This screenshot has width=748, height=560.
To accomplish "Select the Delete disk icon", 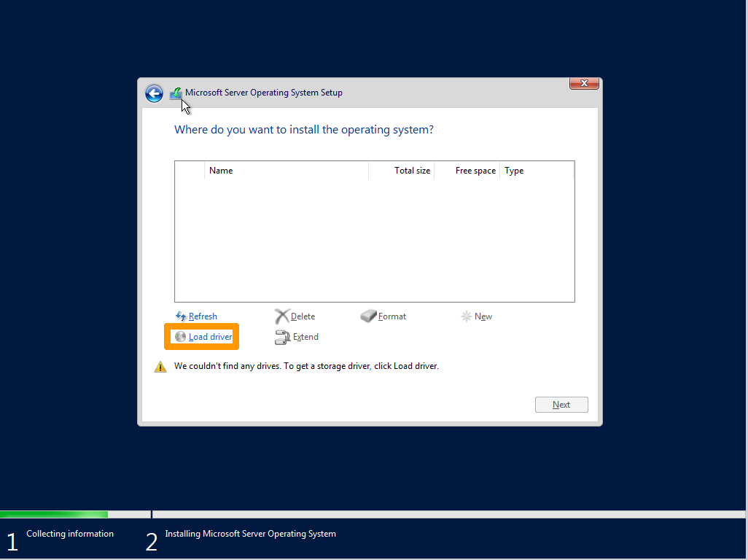I will pyautogui.click(x=283, y=316).
